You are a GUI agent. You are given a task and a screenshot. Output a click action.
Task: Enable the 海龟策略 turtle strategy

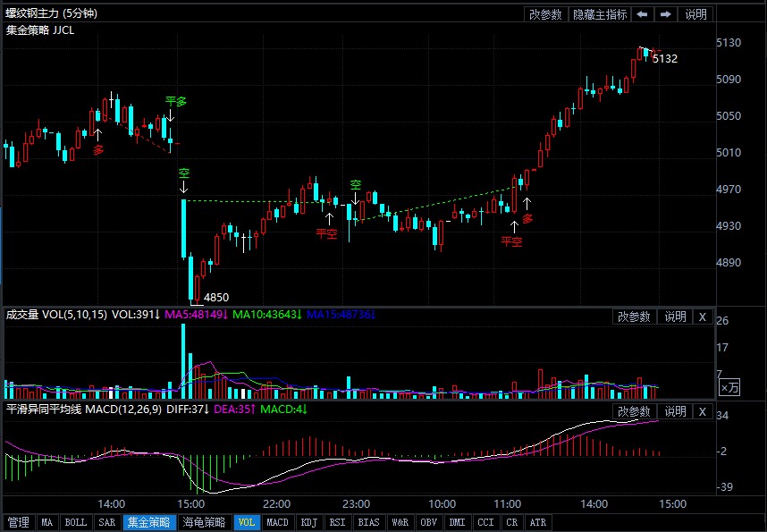point(204,522)
